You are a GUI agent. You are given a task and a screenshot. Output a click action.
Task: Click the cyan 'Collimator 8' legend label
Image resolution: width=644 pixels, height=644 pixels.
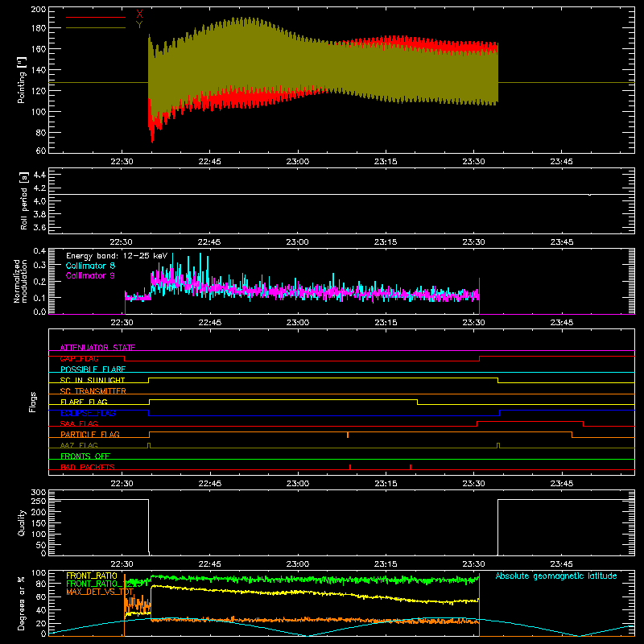(90, 266)
